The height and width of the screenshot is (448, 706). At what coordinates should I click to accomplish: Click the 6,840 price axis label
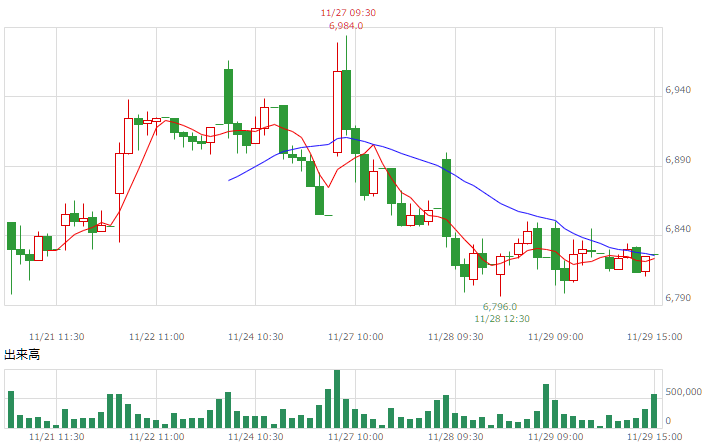pyautogui.click(x=678, y=229)
